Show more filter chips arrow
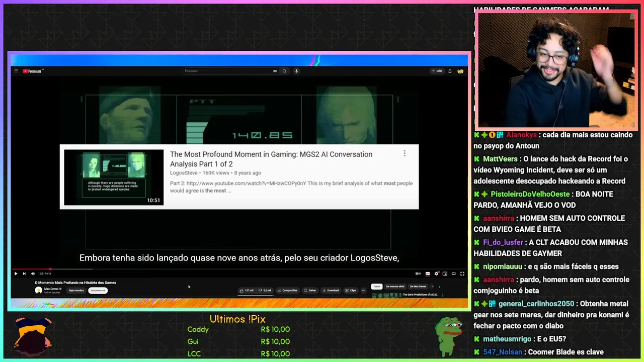Viewport: 644px width, 362px height. pyautogui.click(x=439, y=287)
